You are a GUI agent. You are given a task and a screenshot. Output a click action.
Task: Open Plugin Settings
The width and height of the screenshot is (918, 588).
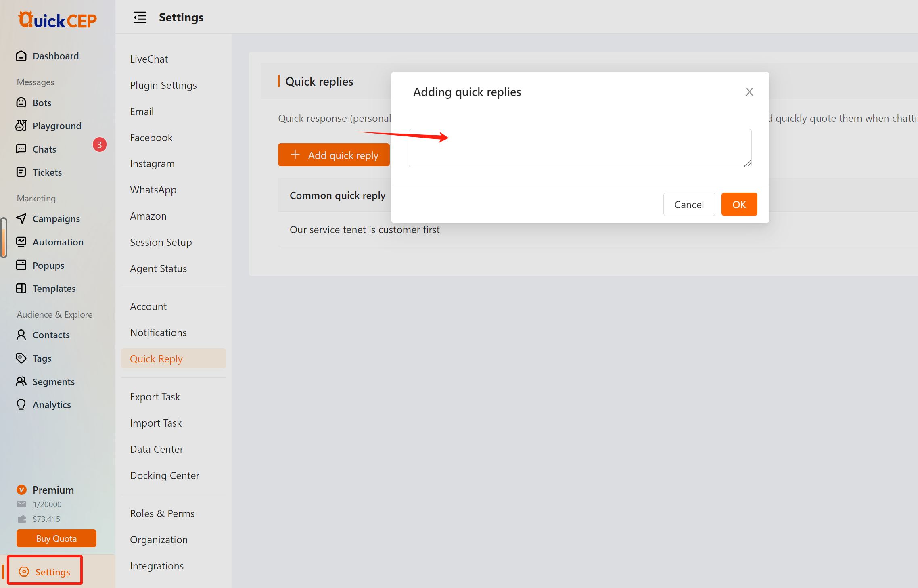[x=163, y=85]
